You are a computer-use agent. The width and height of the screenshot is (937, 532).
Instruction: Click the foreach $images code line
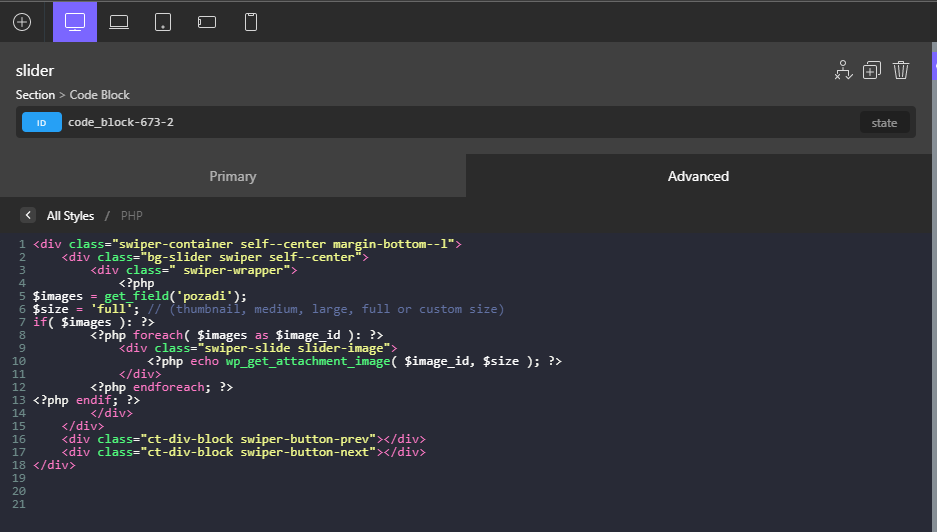click(237, 335)
